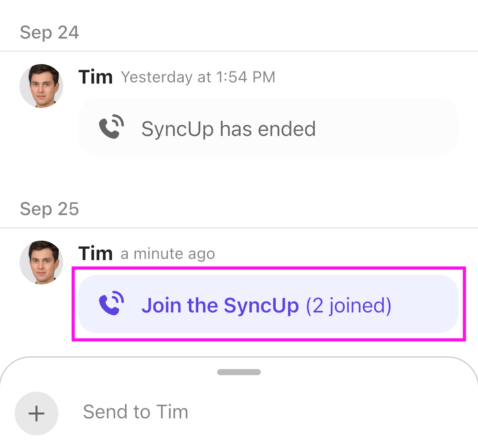Click Tim's name on the newest message
This screenshot has width=478, height=448.
click(95, 253)
